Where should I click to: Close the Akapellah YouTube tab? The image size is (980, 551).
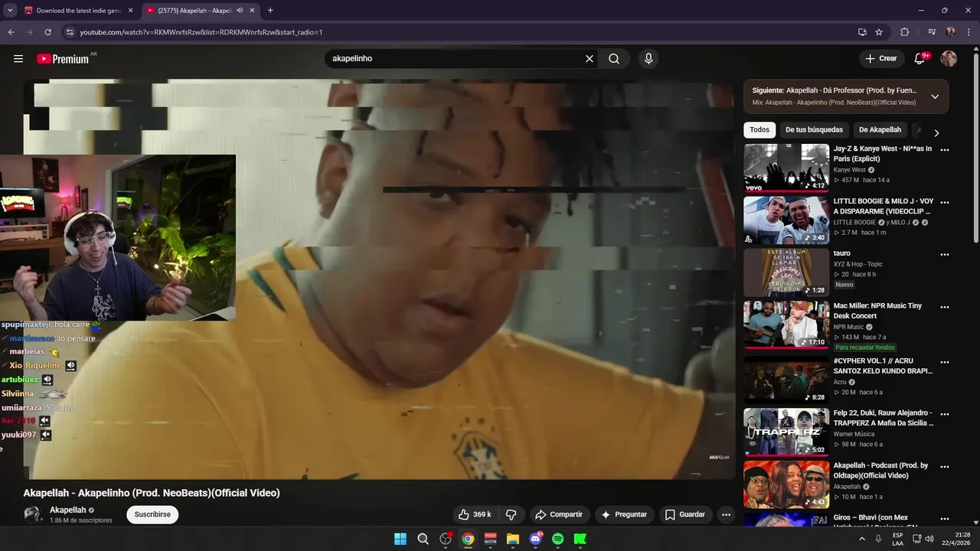[252, 11]
